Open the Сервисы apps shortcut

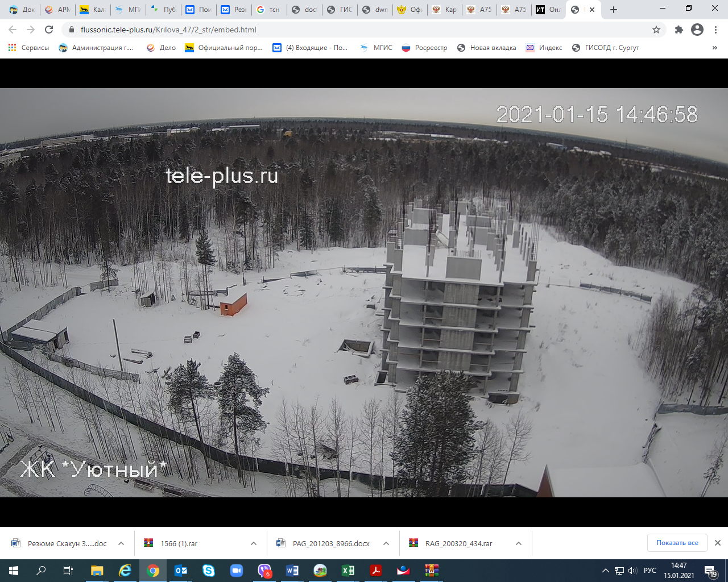(x=28, y=48)
